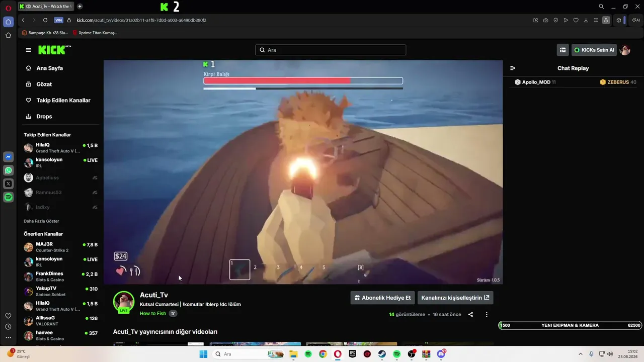644x362 pixels.
Task: Open Opera sidebar three-dot settings
Action: coord(8,338)
